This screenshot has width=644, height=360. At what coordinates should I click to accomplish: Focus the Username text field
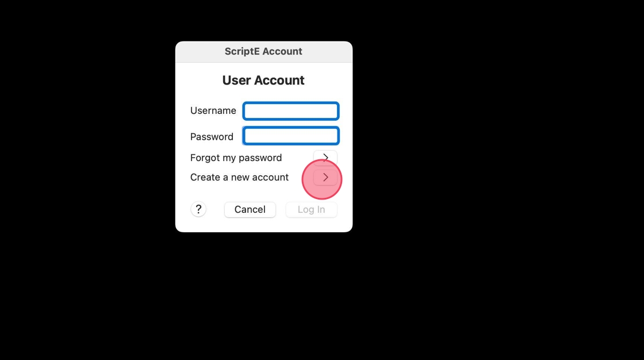click(x=291, y=111)
